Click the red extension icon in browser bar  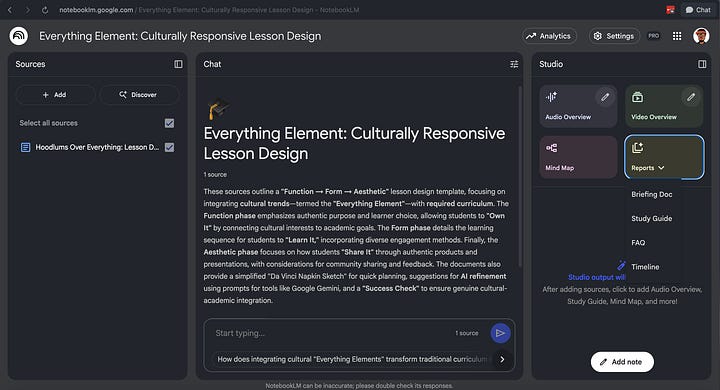[x=670, y=10]
